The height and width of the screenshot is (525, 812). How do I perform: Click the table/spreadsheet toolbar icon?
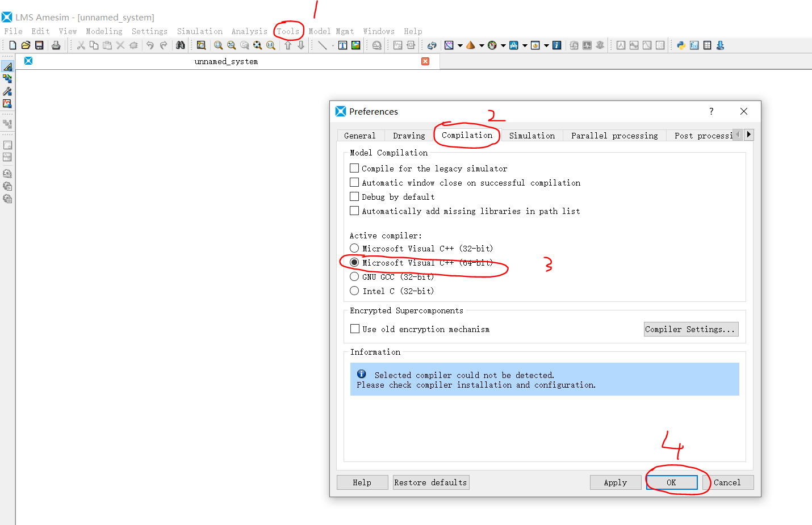pyautogui.click(x=707, y=45)
